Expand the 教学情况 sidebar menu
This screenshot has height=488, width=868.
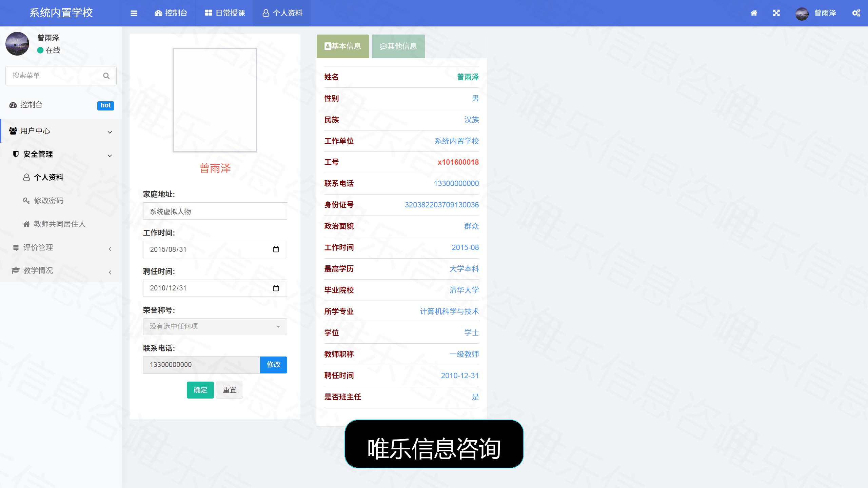pos(61,271)
